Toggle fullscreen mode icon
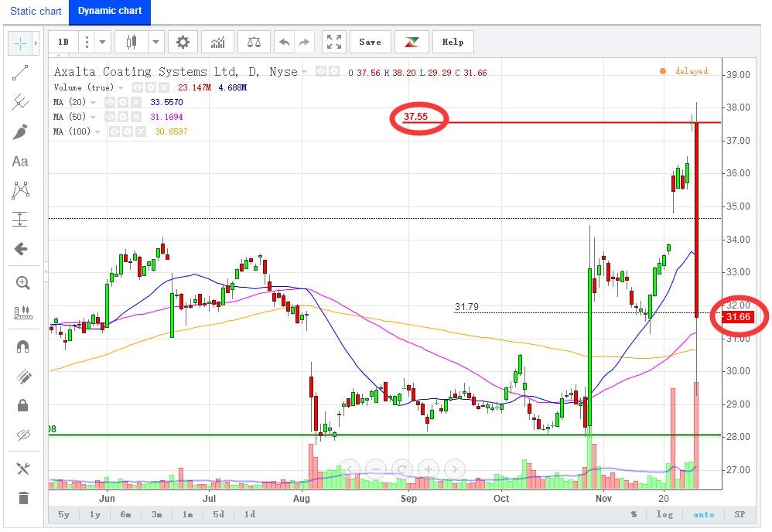This screenshot has height=532, width=772. (334, 42)
